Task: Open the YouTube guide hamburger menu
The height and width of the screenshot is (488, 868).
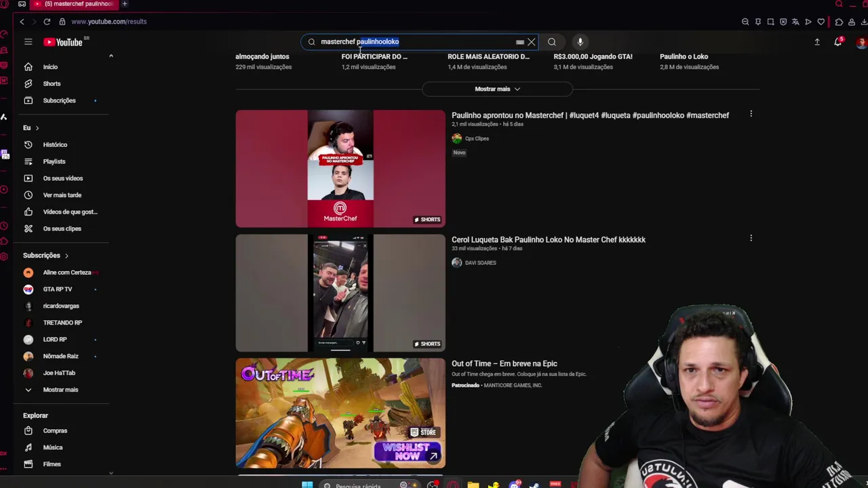Action: click(28, 42)
